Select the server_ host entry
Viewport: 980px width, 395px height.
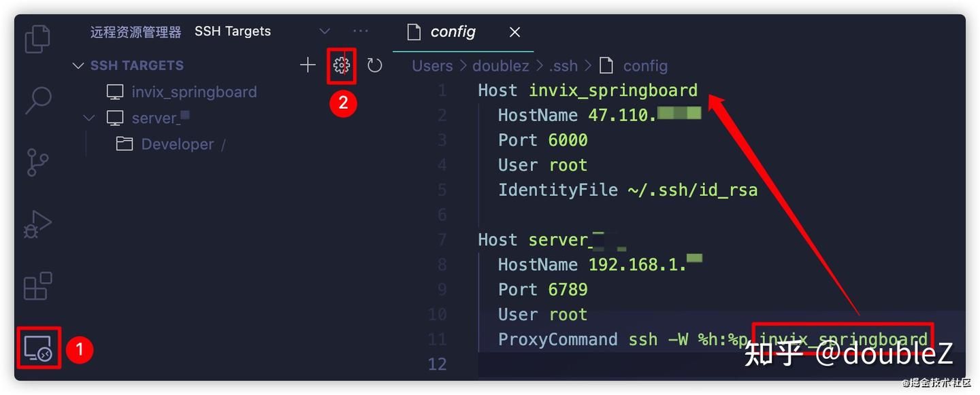pos(155,117)
